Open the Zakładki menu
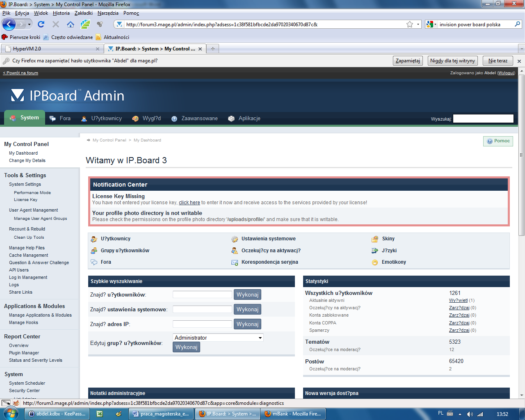 pos(83,13)
